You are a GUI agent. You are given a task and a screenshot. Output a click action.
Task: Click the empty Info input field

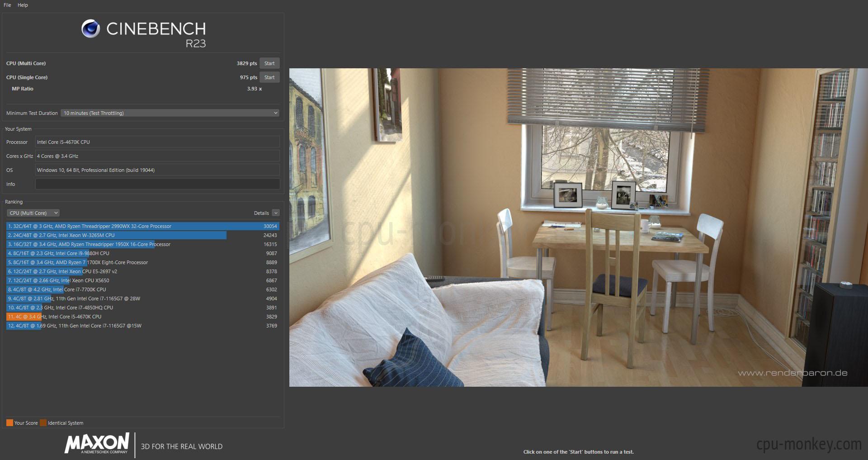(157, 184)
